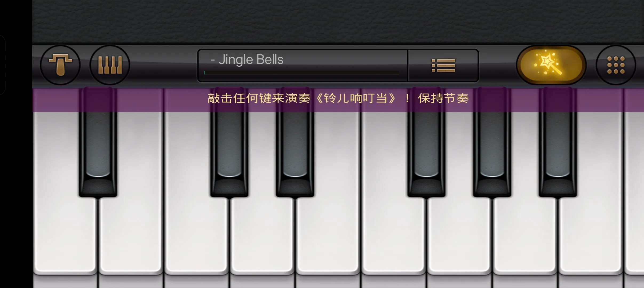Image resolution: width=644 pixels, height=288 pixels.
Task: Play the white key just left of middle C
Action: tap(131, 235)
